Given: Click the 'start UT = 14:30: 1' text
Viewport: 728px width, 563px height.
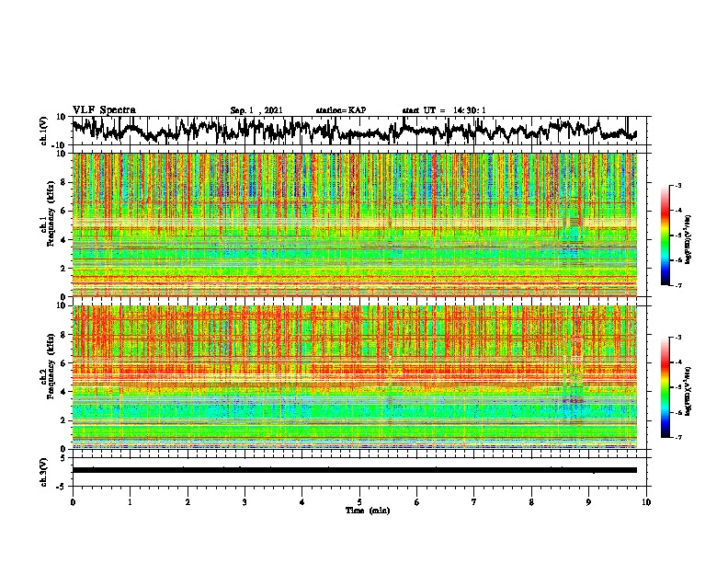Looking at the screenshot, I should pyautogui.click(x=443, y=110).
